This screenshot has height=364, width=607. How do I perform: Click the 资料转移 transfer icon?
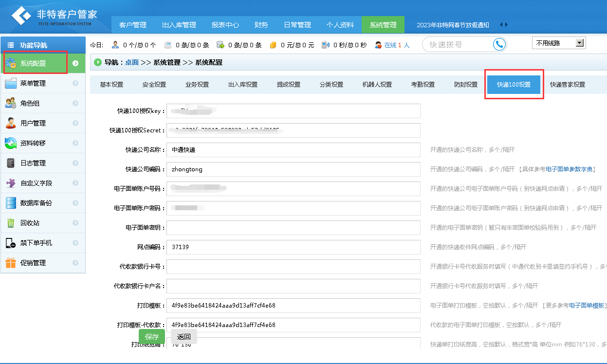[11, 143]
